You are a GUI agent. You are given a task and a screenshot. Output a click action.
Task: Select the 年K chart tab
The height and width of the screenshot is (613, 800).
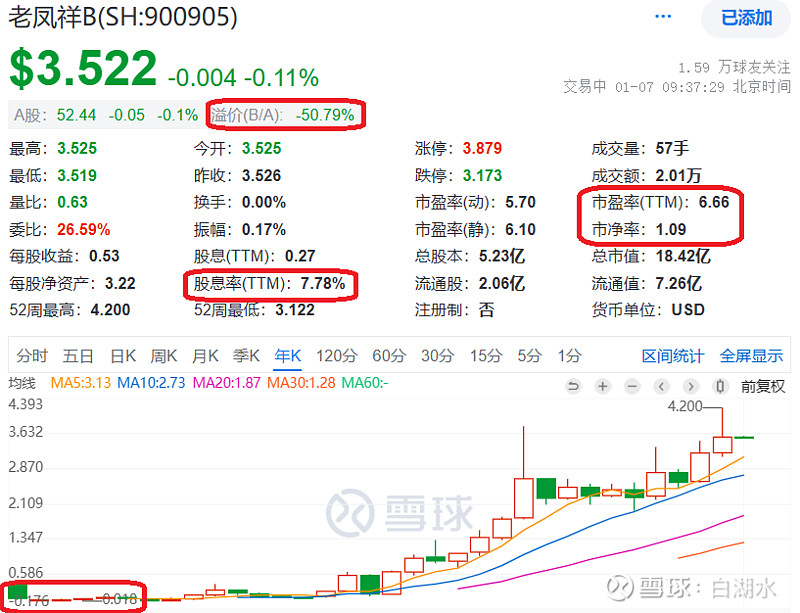[288, 355]
